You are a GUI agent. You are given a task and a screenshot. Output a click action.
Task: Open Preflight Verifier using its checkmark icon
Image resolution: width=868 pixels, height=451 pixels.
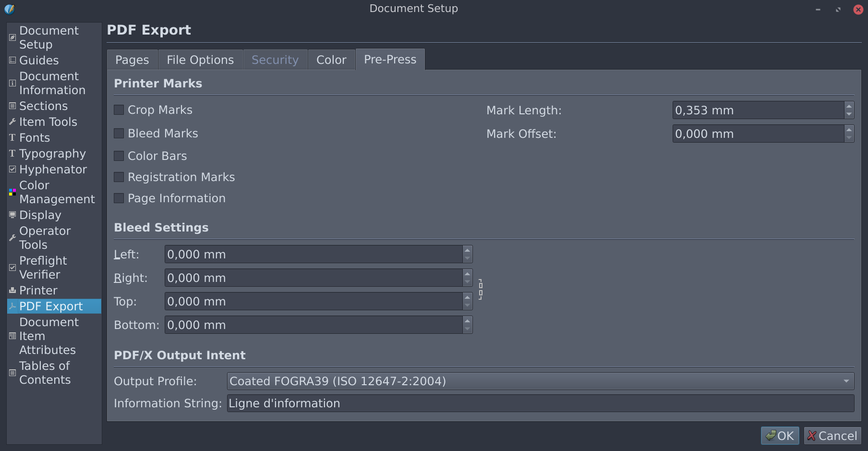(x=12, y=267)
